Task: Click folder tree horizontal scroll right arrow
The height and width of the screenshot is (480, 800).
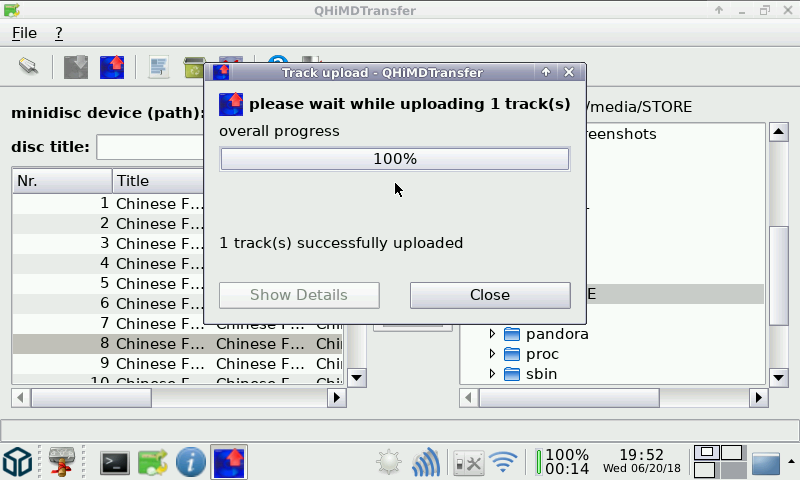Action: [x=759, y=397]
